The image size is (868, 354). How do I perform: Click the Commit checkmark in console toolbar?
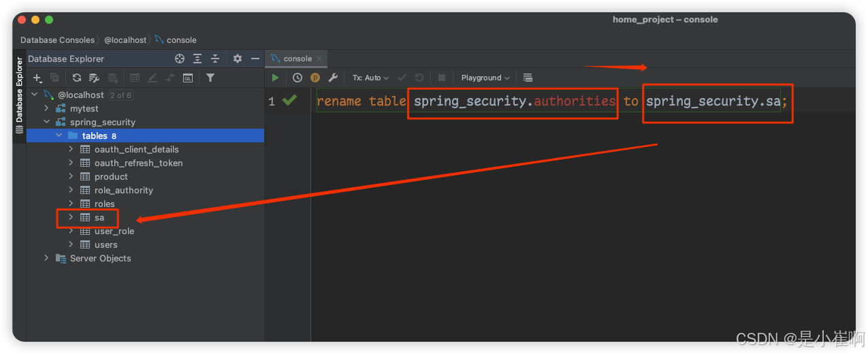(x=402, y=78)
